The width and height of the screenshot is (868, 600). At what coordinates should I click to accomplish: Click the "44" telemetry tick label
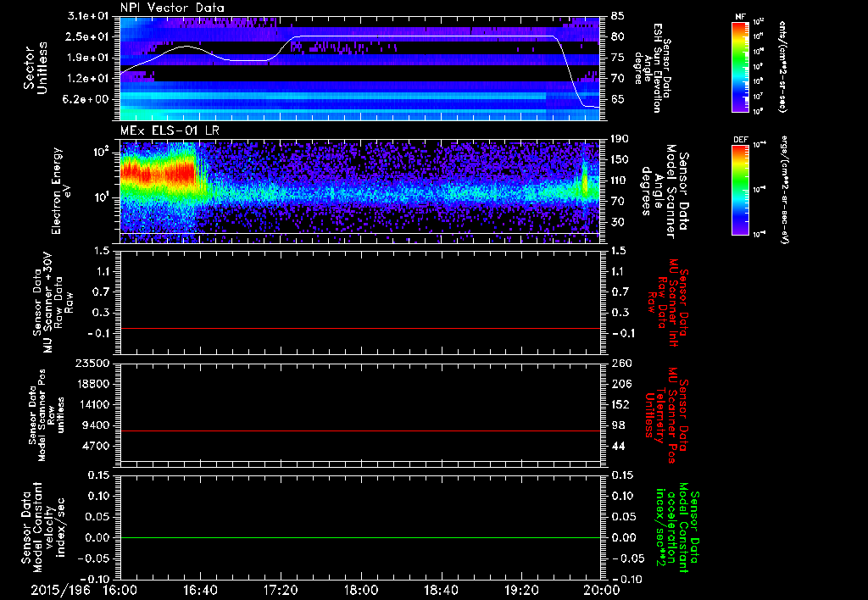pos(617,446)
